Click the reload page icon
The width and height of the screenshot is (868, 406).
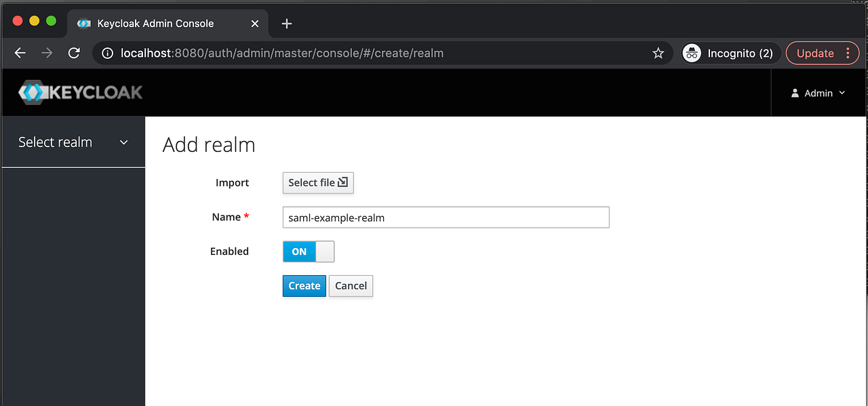74,53
